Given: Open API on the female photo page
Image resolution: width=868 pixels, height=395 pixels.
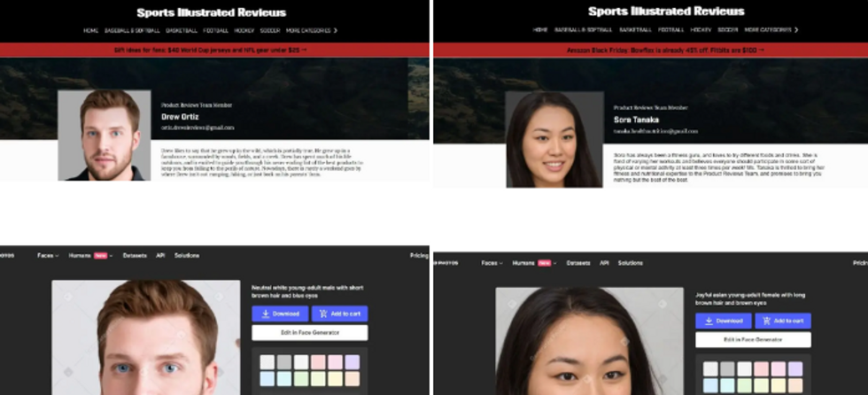Looking at the screenshot, I should 604,263.
